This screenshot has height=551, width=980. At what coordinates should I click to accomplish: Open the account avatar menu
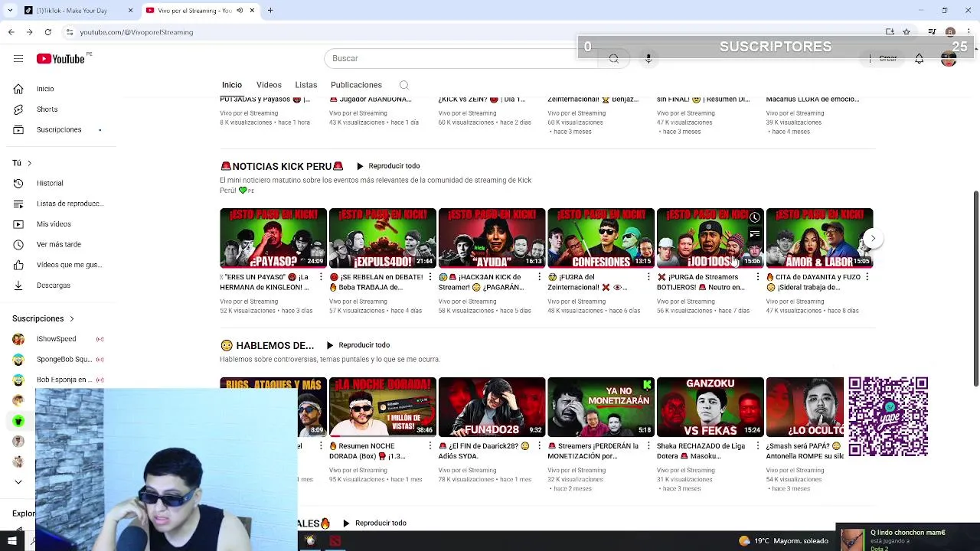[949, 59]
